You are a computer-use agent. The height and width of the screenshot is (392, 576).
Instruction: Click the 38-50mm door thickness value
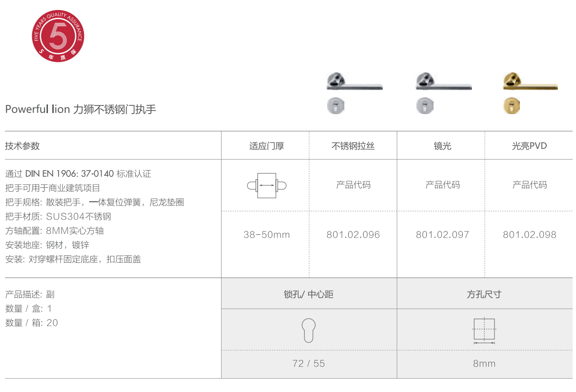[x=267, y=235]
